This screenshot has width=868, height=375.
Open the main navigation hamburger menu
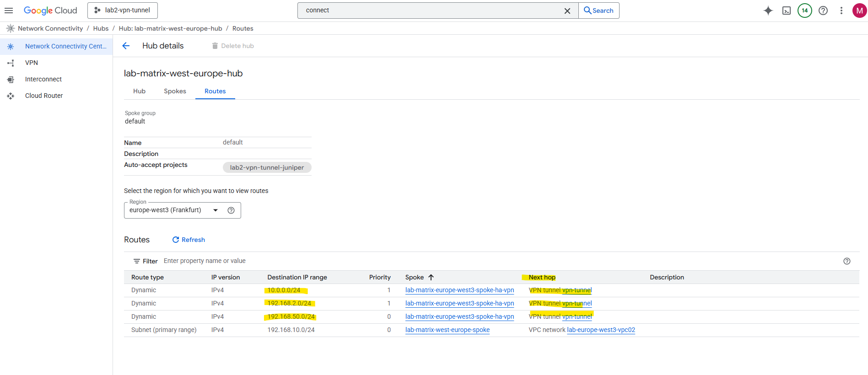pos(9,11)
